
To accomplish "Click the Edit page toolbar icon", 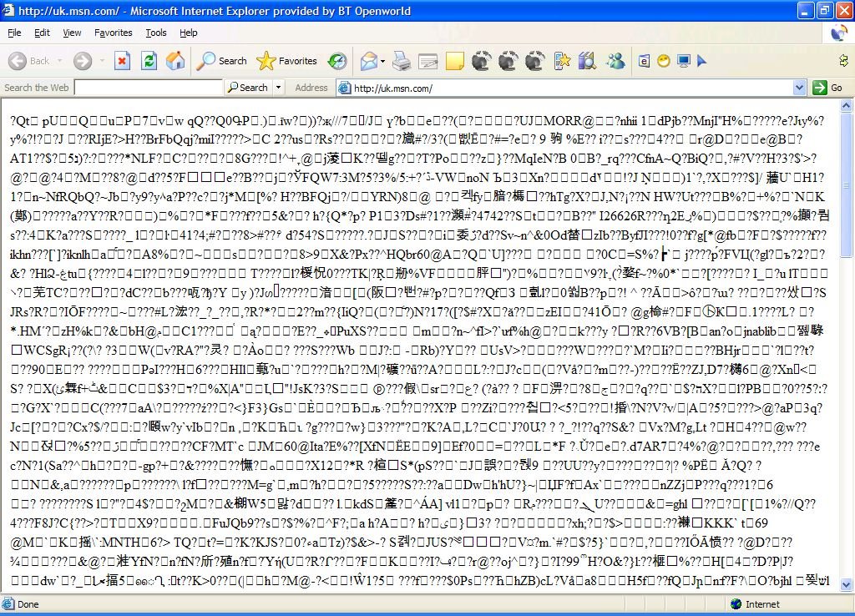I will pos(428,61).
